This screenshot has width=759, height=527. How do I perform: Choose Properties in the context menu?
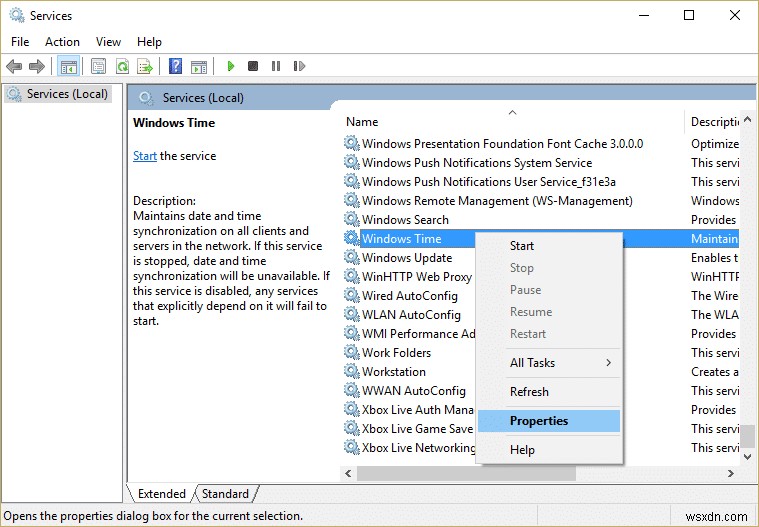tap(549, 421)
